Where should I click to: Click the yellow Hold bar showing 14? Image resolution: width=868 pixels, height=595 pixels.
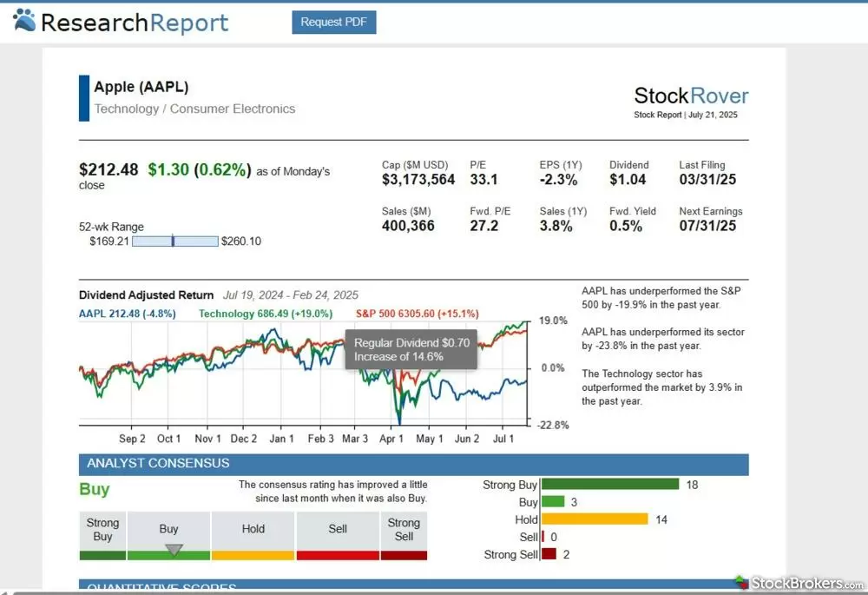595,519
